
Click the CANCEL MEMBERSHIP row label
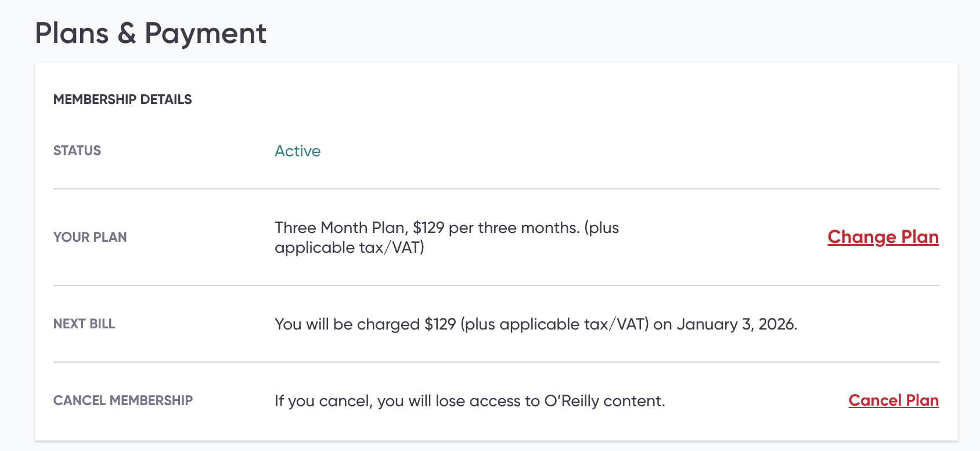coord(123,400)
